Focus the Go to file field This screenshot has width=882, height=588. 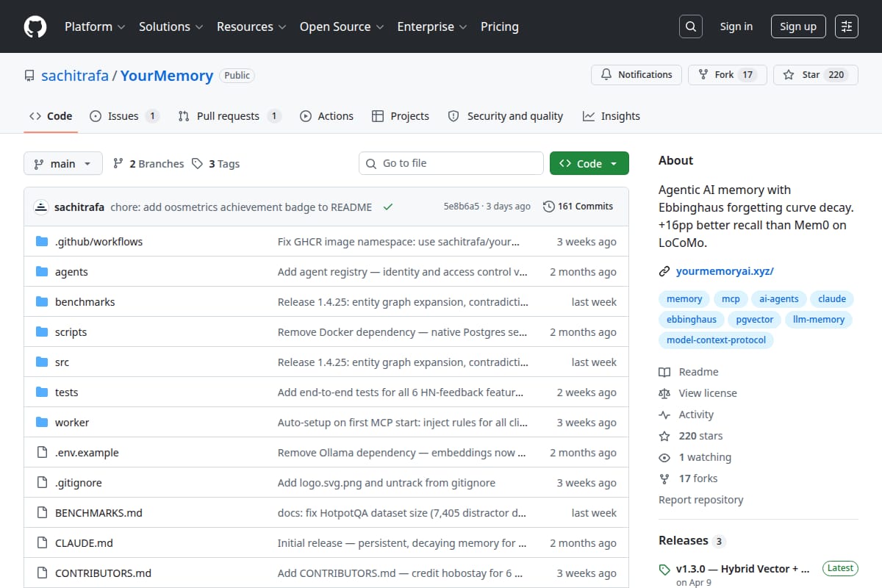tap(451, 163)
